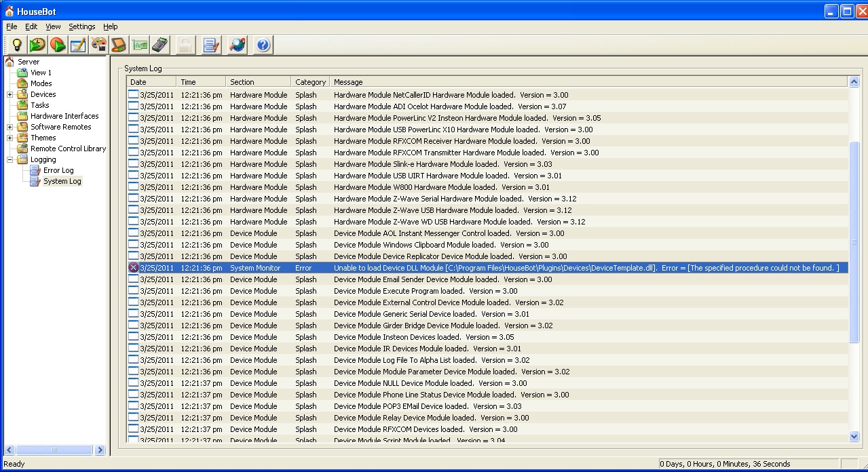This screenshot has width=868, height=472.
Task: Expand the Software Remotes tree node
Action: (10, 127)
